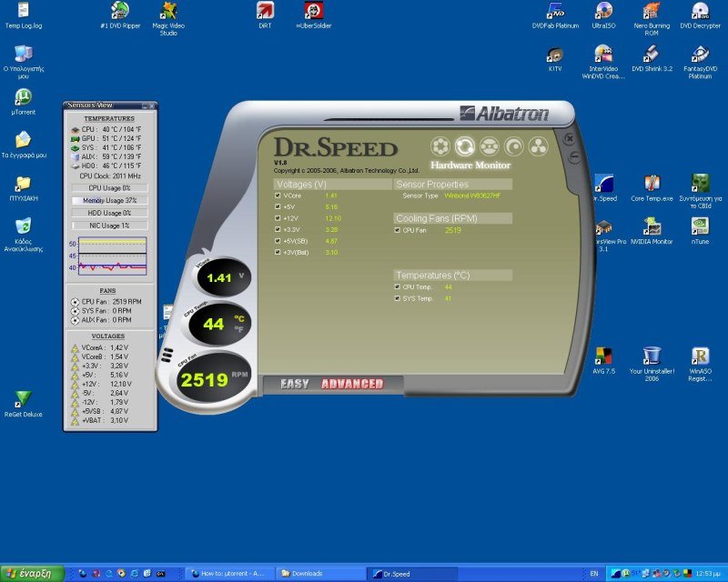The width and height of the screenshot is (728, 582).
Task: Uncheck the CPU Fan checkbox in Cooling Fans
Action: click(398, 230)
